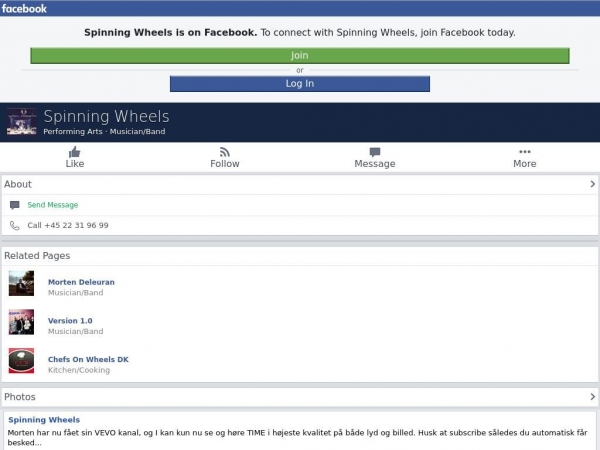Open the More three-dots menu
This screenshot has width=600, height=450.
tap(525, 152)
